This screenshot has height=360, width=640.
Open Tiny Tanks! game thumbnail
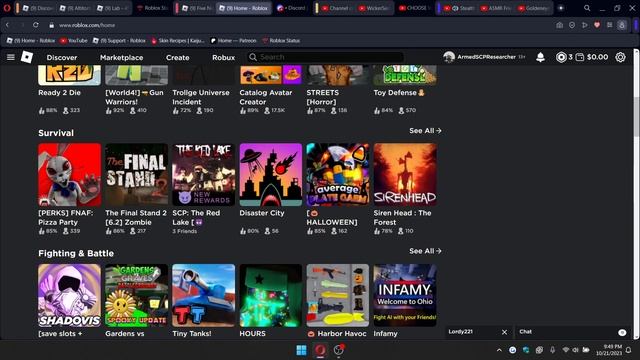click(x=203, y=295)
